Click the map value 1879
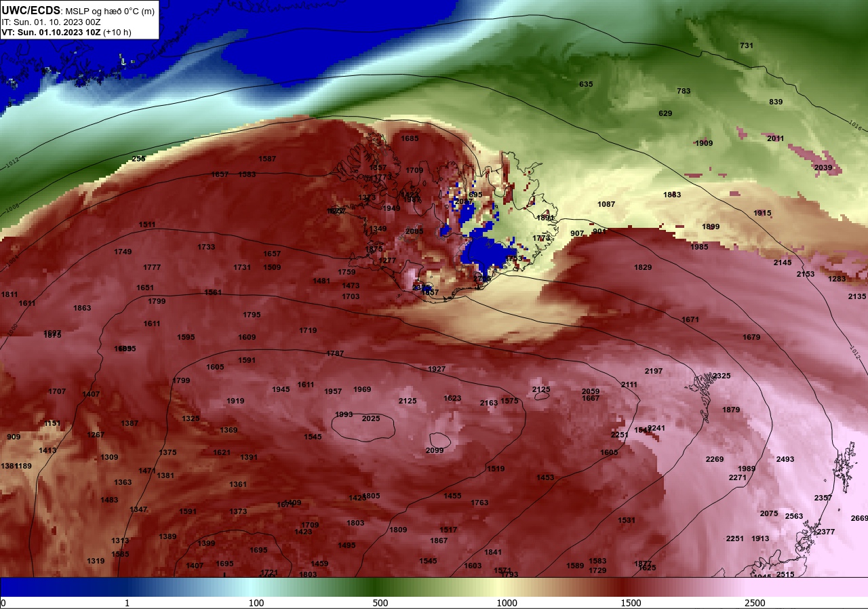Viewport: 868px width, 609px height. [x=731, y=410]
